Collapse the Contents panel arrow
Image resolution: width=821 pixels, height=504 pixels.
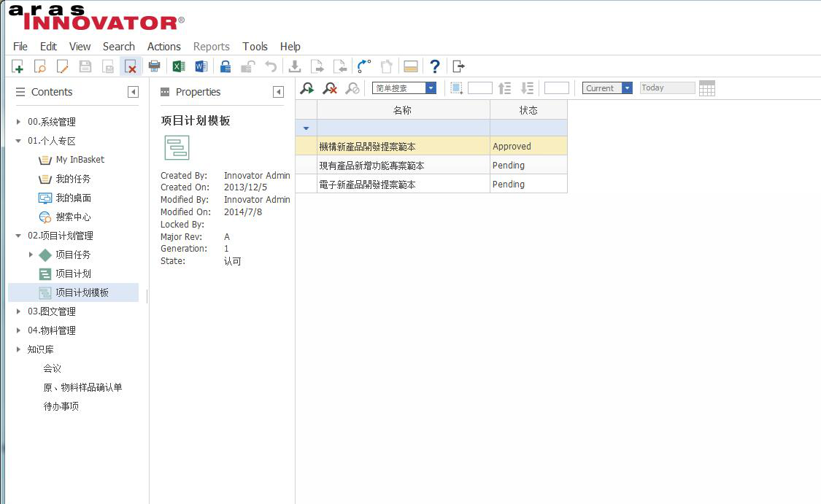[133, 92]
